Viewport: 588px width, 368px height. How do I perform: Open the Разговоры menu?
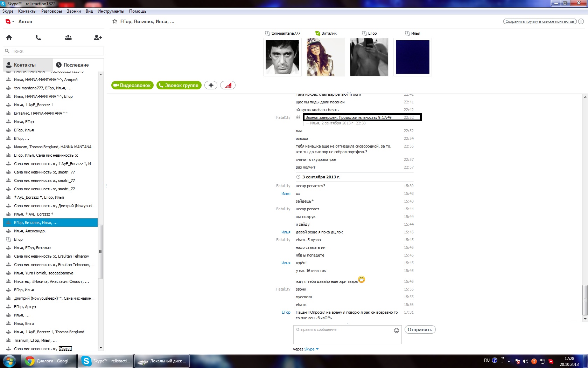coord(51,11)
